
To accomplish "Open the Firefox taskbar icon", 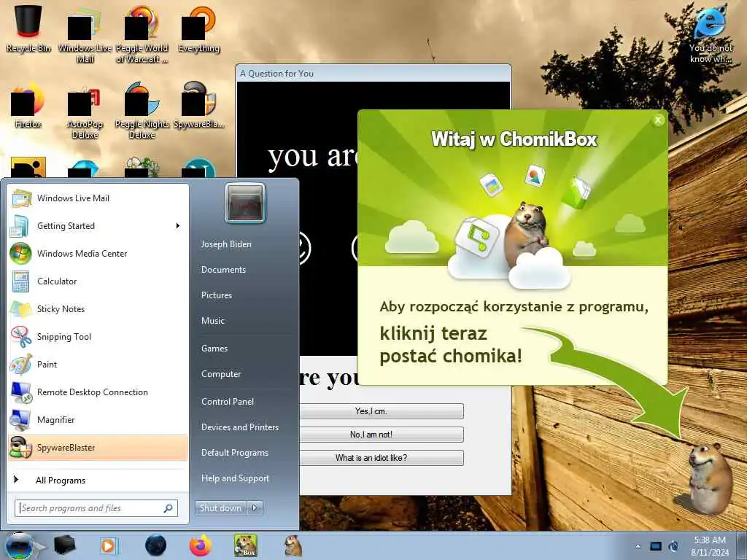I will 201,545.
